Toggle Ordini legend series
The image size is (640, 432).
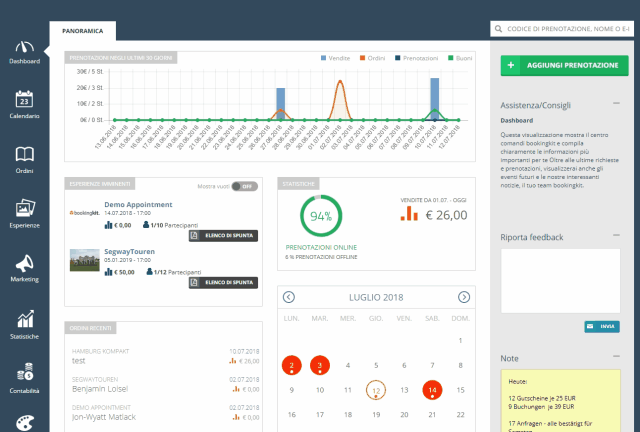coord(372,58)
